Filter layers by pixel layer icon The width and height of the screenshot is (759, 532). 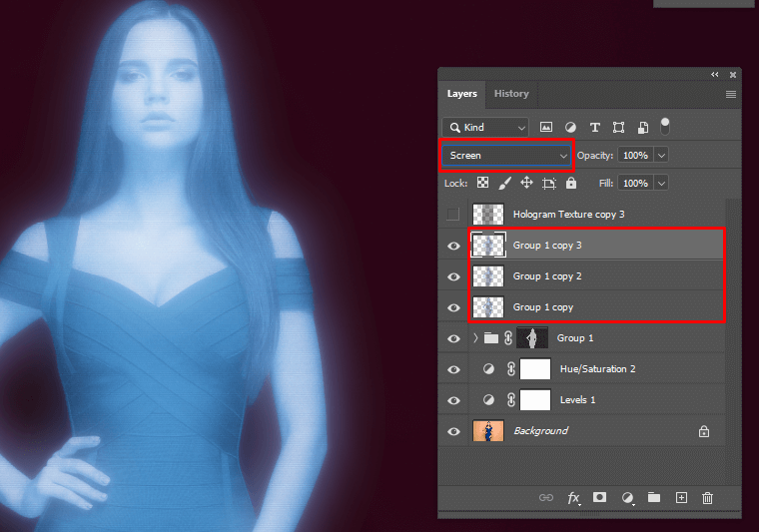[x=546, y=127]
